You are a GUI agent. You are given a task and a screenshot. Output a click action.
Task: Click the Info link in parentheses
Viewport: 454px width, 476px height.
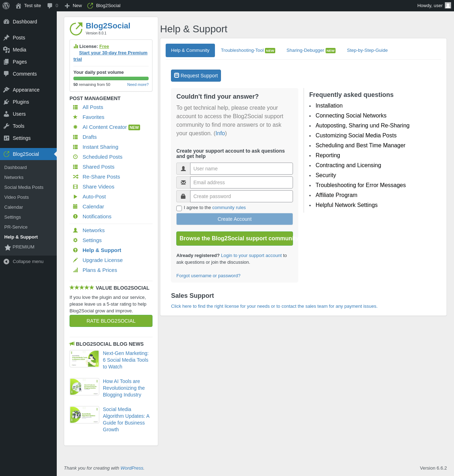[220, 133]
